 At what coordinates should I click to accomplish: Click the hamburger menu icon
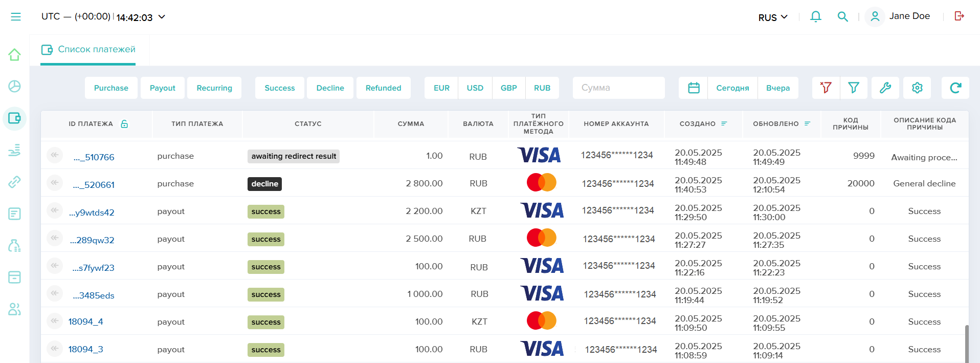point(16,17)
